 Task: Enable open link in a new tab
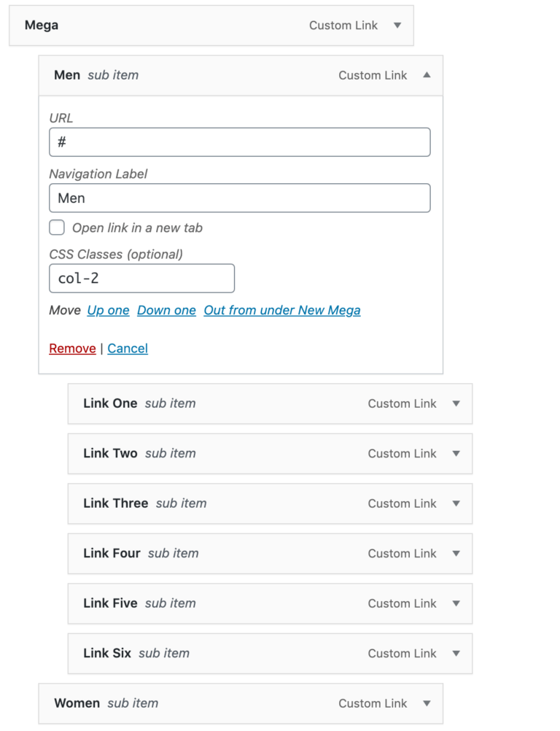point(57,227)
